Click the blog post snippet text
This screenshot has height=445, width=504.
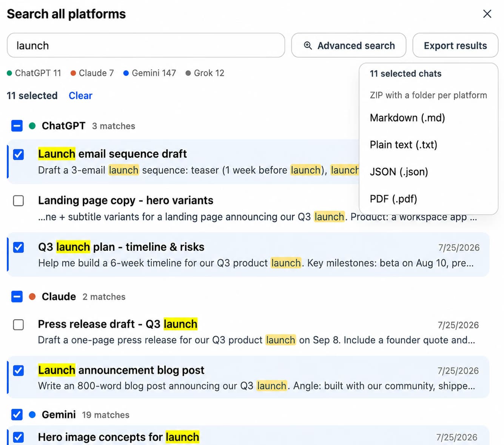pos(256,386)
